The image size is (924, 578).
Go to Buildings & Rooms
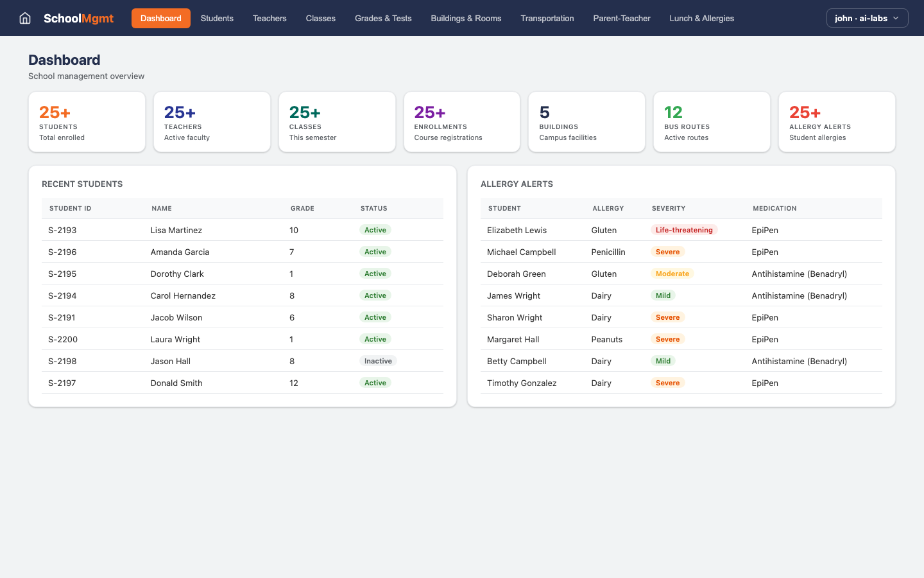(466, 18)
